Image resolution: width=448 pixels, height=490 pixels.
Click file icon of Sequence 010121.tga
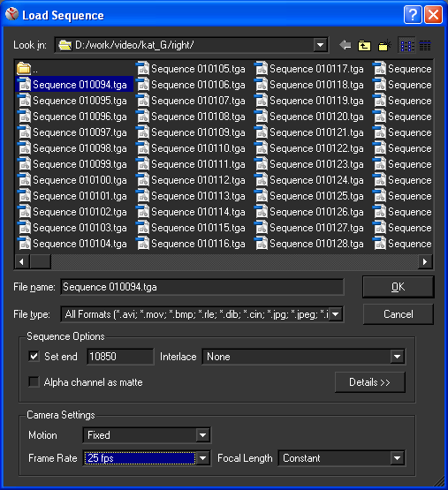261,132
